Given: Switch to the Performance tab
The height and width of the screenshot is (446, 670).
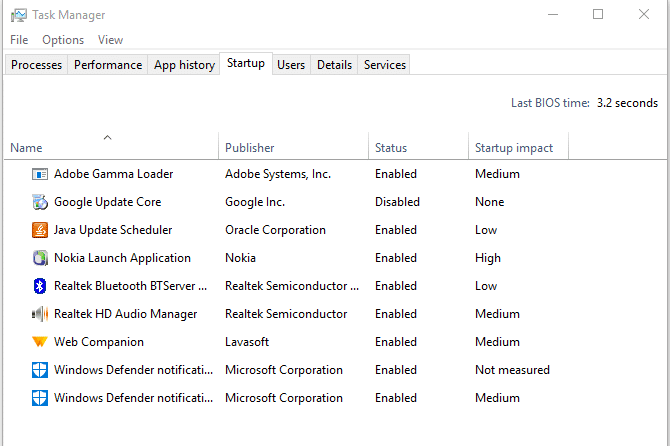Looking at the screenshot, I should click(x=108, y=65).
